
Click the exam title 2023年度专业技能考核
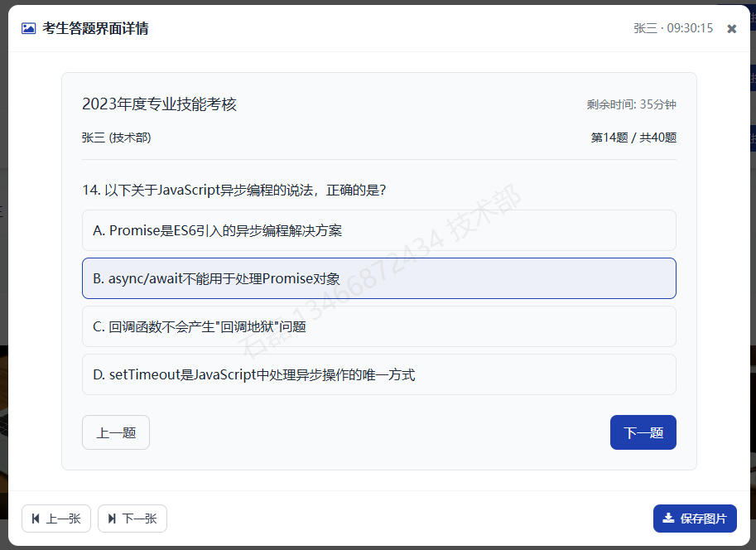159,104
